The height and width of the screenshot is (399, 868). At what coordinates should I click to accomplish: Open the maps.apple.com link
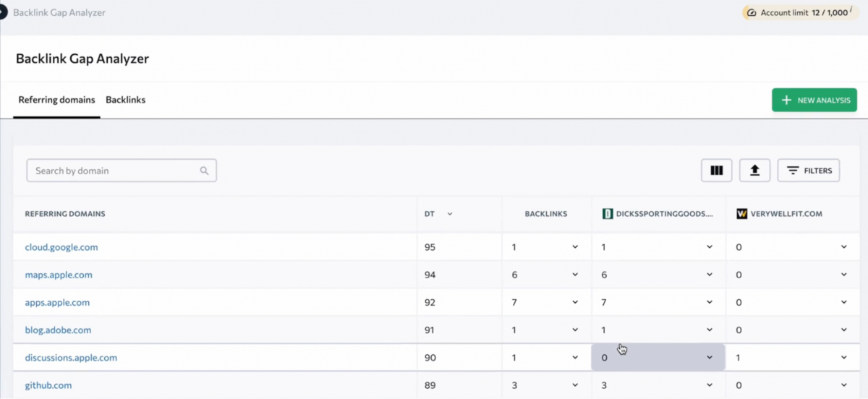[x=59, y=275]
